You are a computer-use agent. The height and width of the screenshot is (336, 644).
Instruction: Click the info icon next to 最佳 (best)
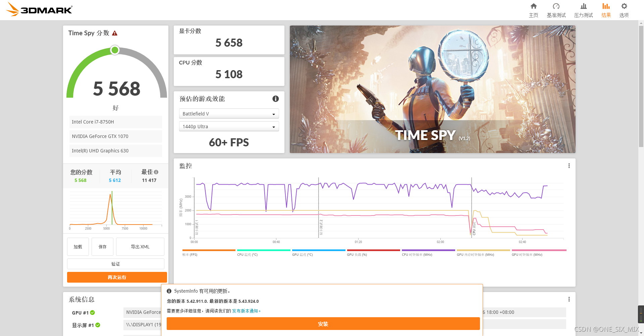tap(156, 172)
